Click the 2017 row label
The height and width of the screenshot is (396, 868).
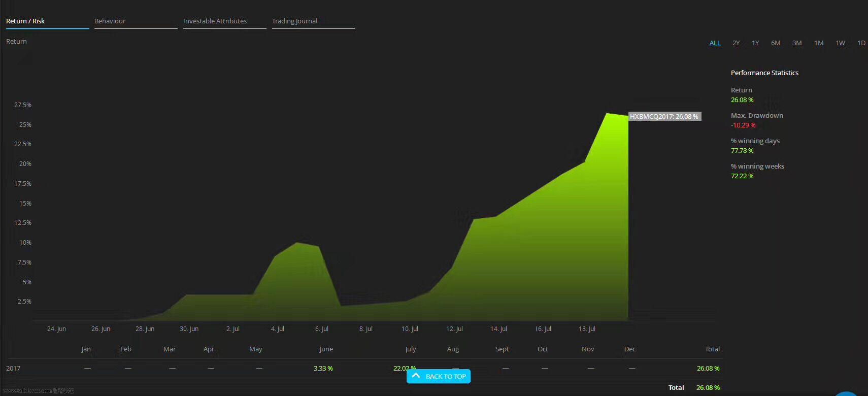pyautogui.click(x=13, y=369)
